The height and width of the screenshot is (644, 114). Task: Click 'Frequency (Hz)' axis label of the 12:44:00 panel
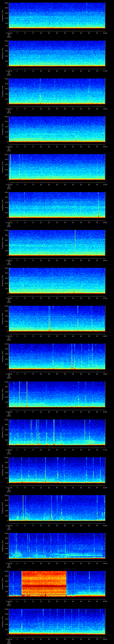pyautogui.click(x=3, y=584)
